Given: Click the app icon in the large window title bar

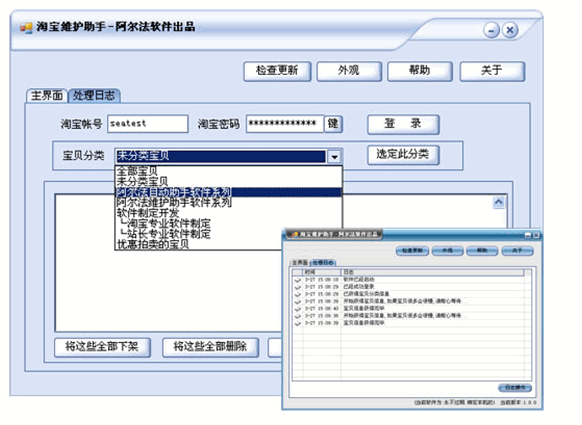Looking at the screenshot, I should click(26, 27).
